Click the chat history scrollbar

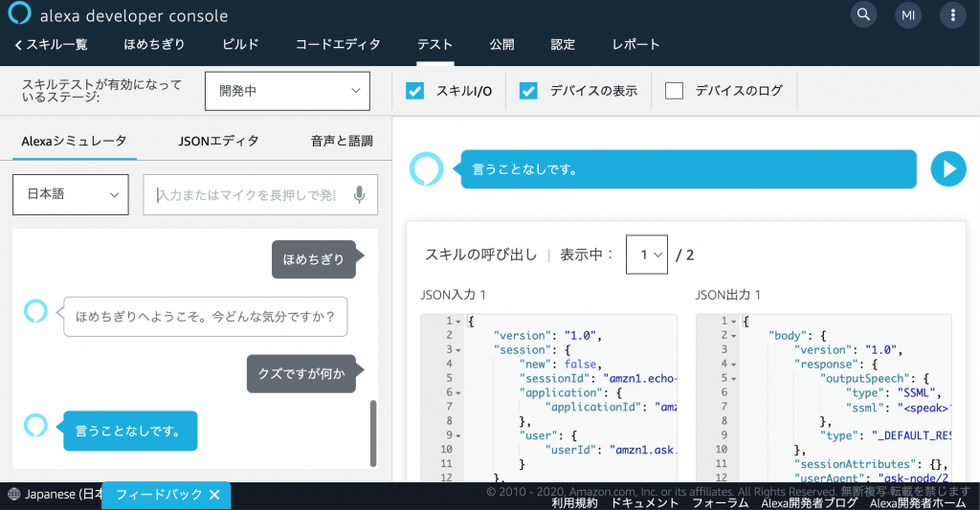[374, 433]
